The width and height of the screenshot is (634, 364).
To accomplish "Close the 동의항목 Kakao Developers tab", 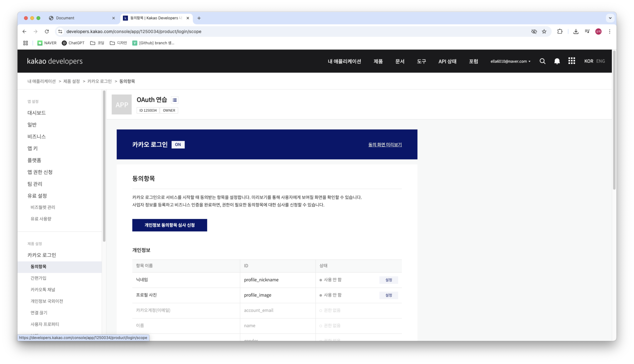I will coord(188,18).
